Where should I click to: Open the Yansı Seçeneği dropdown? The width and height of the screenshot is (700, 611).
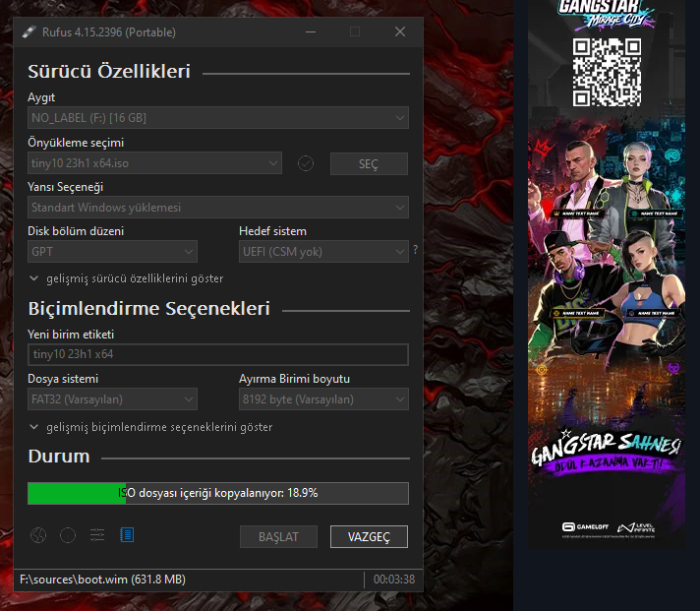point(218,208)
